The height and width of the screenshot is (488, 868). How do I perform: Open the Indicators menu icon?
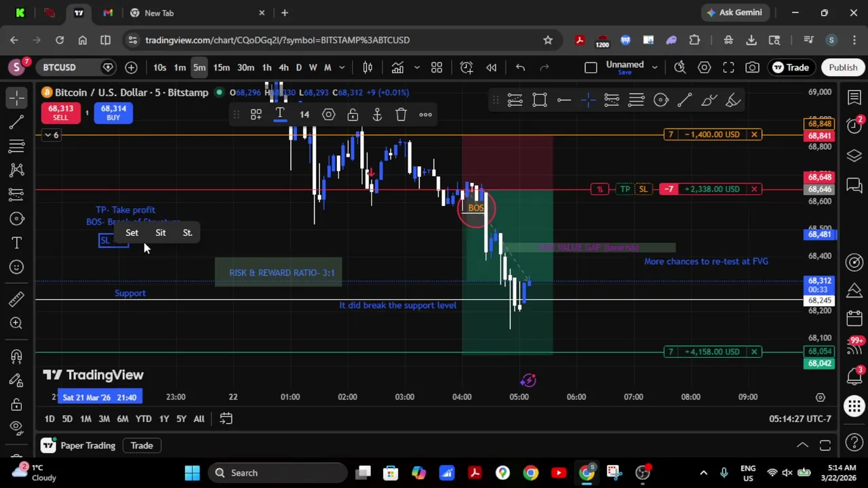(x=397, y=67)
